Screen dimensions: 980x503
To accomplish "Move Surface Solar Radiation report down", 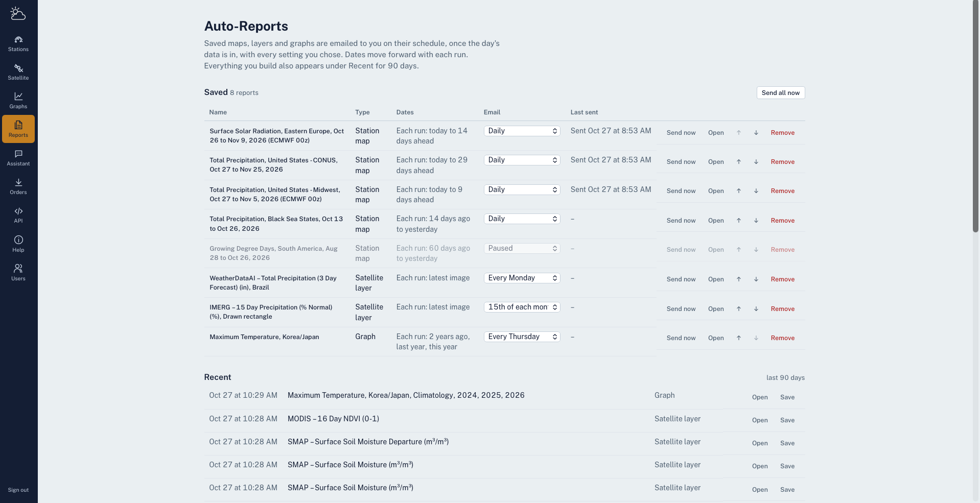I will pyautogui.click(x=756, y=133).
